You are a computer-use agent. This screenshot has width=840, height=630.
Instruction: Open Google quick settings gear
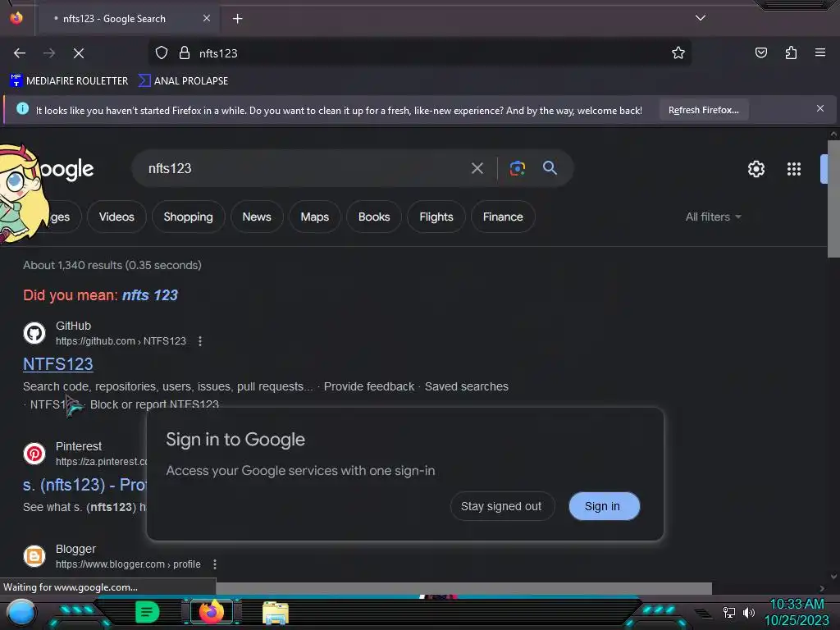pyautogui.click(x=756, y=169)
